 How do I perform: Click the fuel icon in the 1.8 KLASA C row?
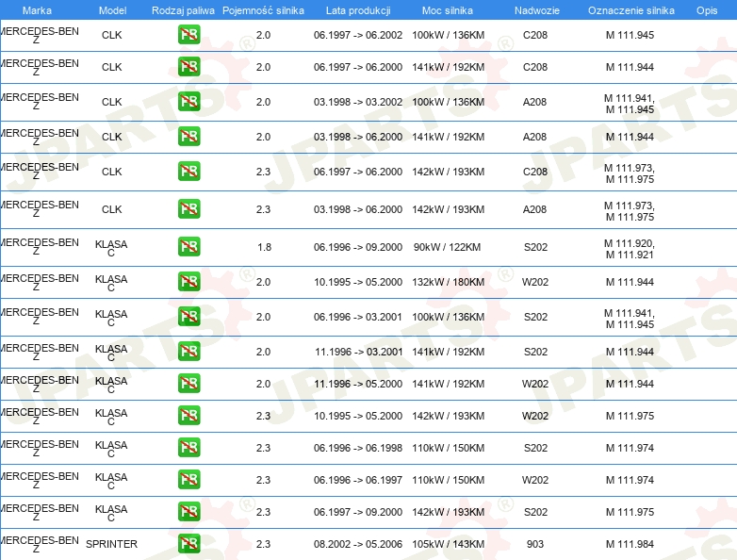point(188,247)
